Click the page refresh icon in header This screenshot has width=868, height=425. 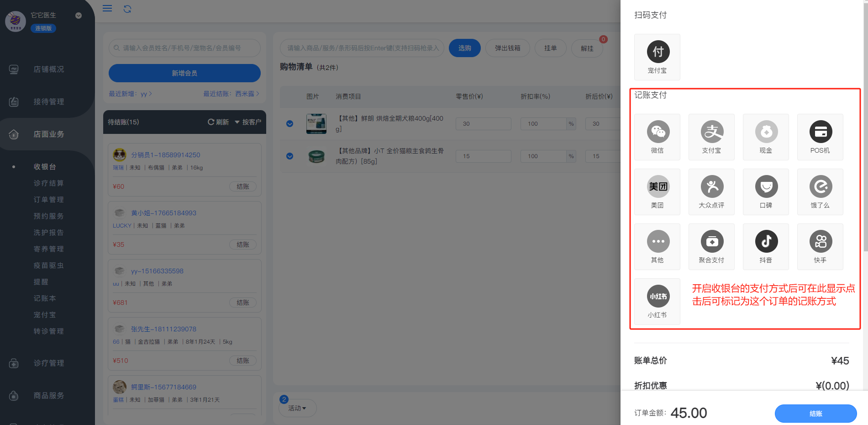[x=127, y=9]
